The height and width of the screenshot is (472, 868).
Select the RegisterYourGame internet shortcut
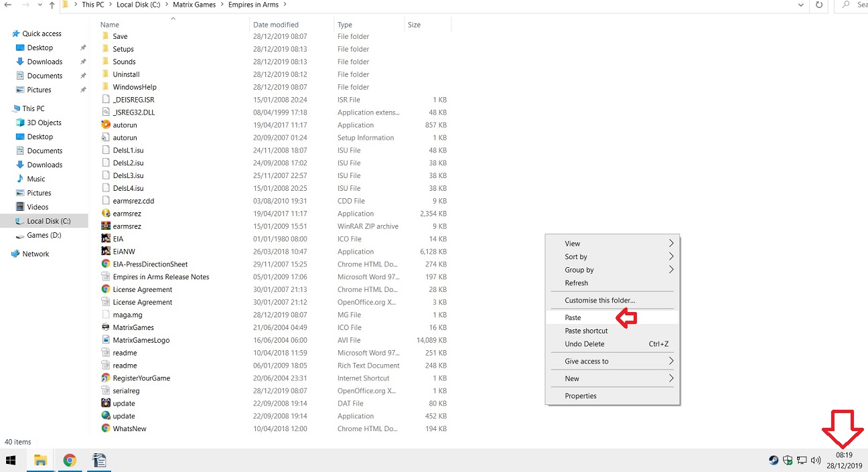pos(141,378)
